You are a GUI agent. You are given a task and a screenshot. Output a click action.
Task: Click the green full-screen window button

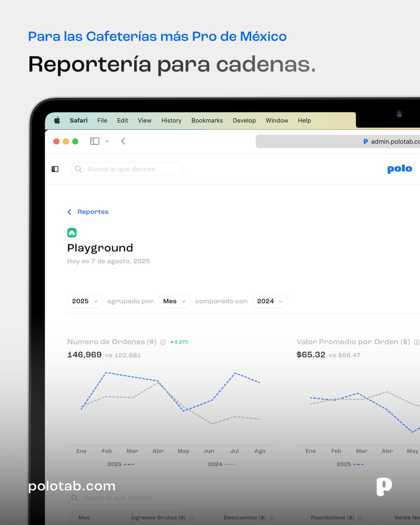pyautogui.click(x=75, y=141)
